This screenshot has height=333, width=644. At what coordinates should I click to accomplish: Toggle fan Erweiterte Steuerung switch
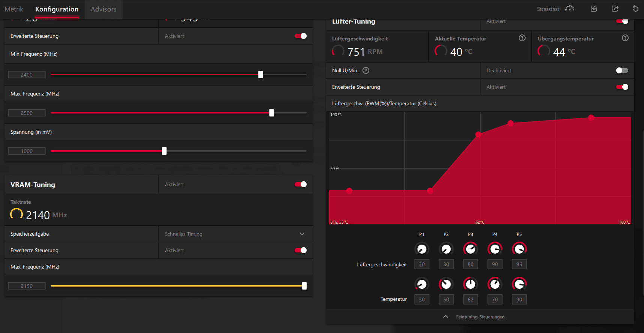point(622,87)
